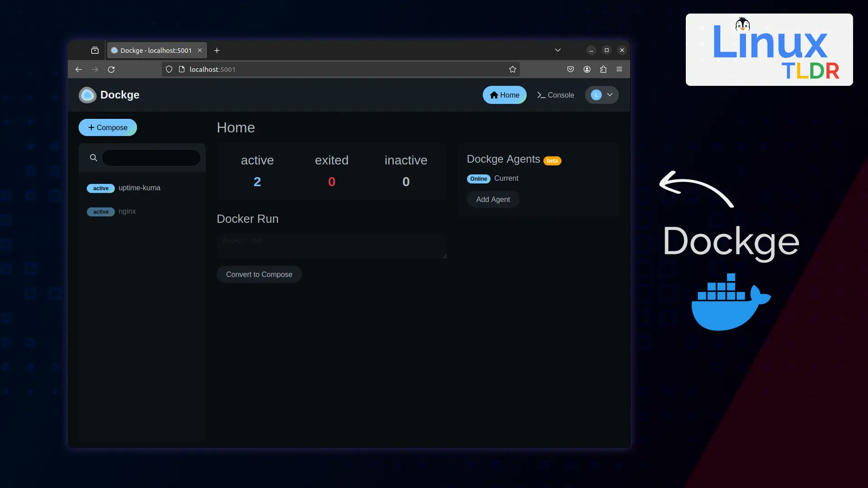
Task: Click the Save to Pocket icon
Action: click(571, 69)
